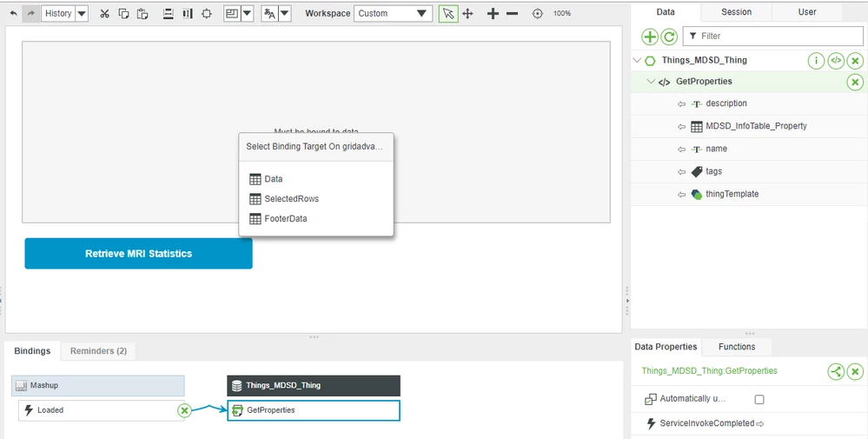This screenshot has width=868, height=439.
Task: Switch to the Session tab
Action: (736, 11)
